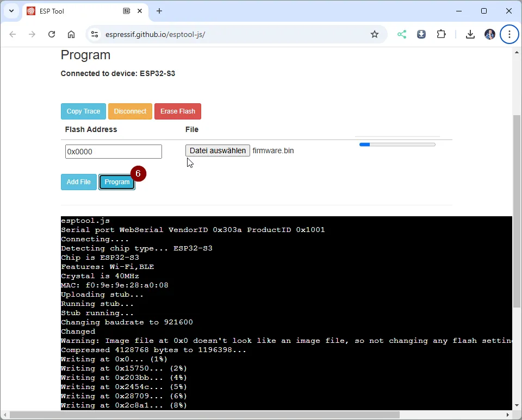Open the green share extension icon

pos(402,34)
